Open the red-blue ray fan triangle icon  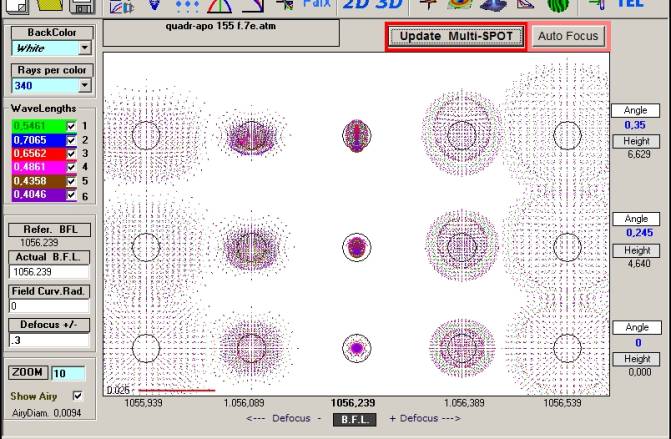[x=220, y=6]
